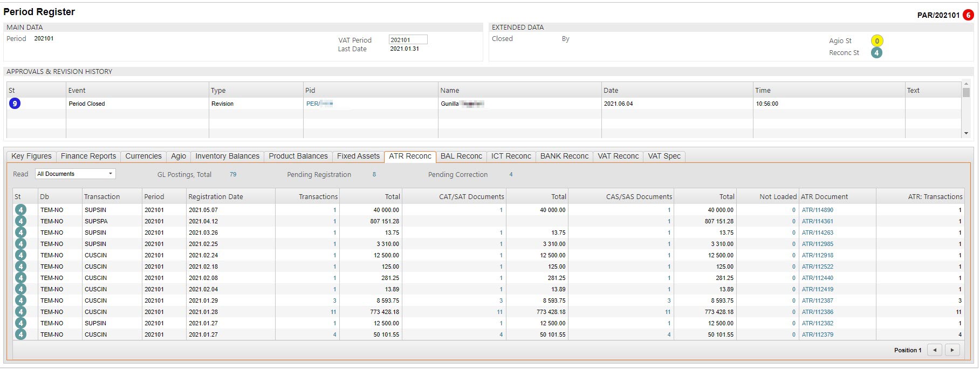Viewport: 980px width, 369px height.
Task: Select the VAT Spec tab
Action: tap(664, 156)
